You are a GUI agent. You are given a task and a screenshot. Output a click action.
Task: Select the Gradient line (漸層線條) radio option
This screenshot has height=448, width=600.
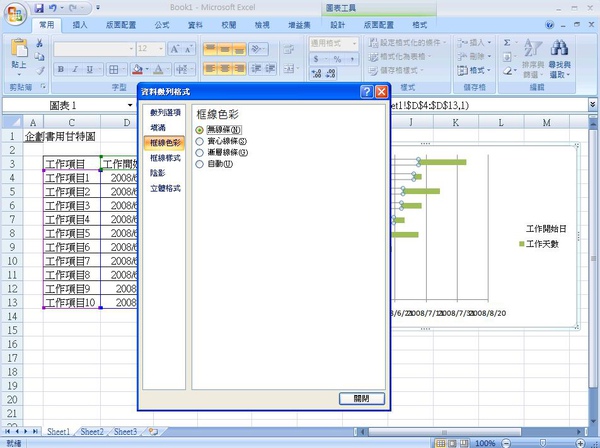199,153
